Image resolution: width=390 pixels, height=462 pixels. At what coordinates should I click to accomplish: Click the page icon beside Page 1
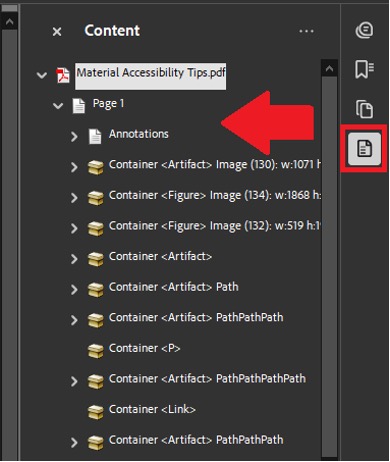pos(79,106)
